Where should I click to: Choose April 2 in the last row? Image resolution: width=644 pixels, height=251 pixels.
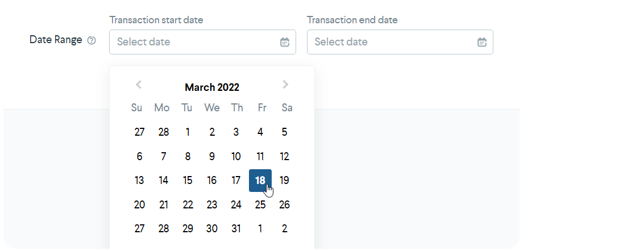[285, 229]
